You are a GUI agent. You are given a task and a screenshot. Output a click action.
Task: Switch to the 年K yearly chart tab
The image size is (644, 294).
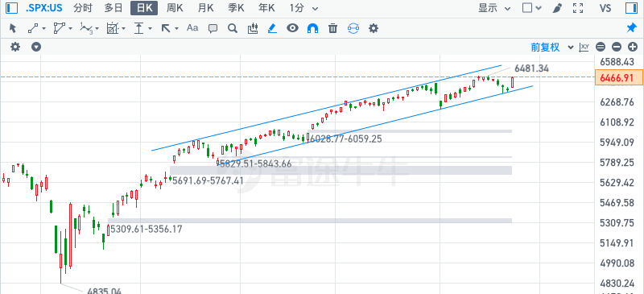(x=266, y=8)
